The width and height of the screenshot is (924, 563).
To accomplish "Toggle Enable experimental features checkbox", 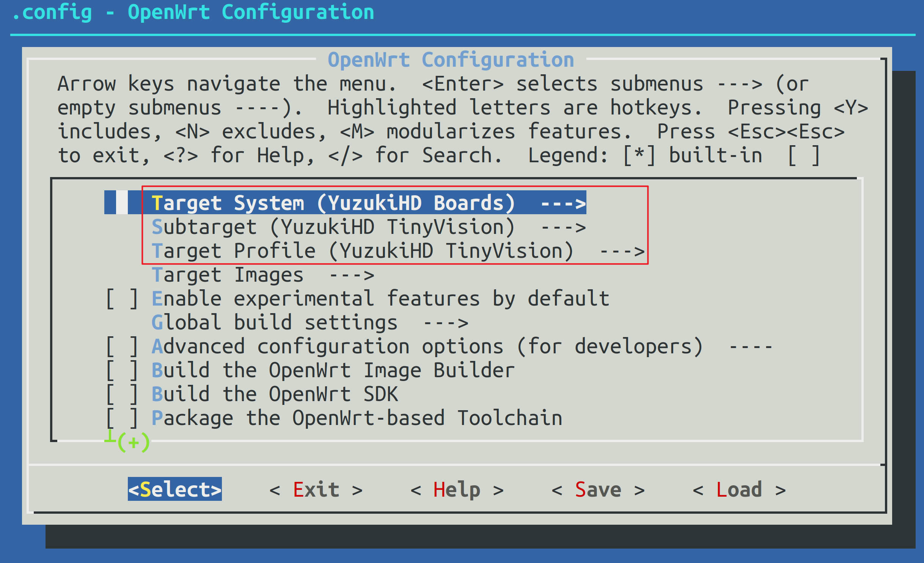I will [x=122, y=299].
